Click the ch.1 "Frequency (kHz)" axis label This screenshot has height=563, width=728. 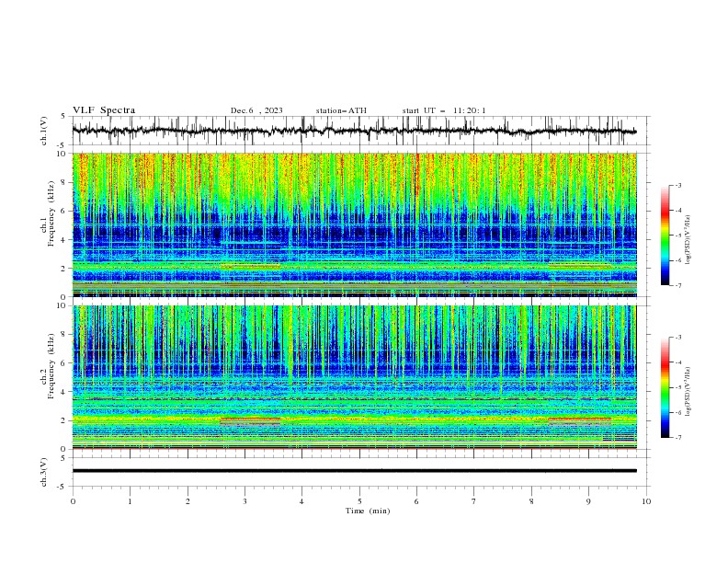[51, 212]
